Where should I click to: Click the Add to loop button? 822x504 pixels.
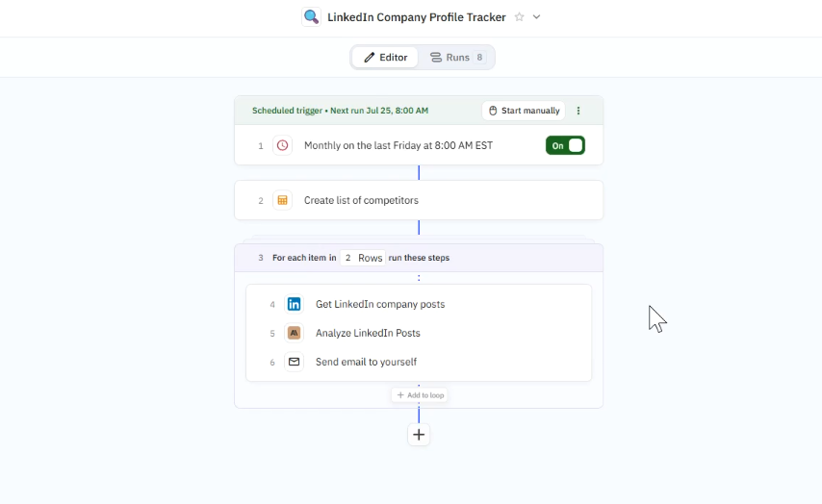[x=420, y=395]
